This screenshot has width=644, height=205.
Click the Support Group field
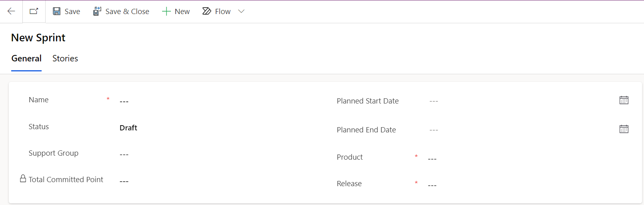221,154
